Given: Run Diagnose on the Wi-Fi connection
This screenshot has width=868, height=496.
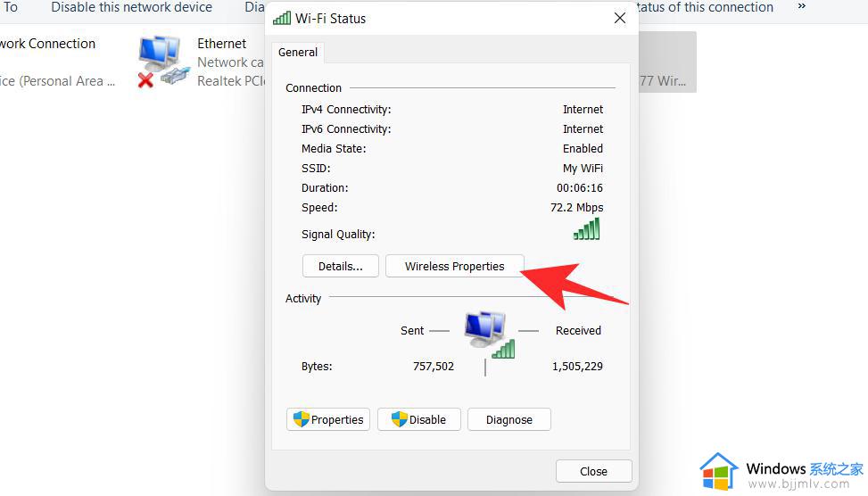Looking at the screenshot, I should 508,419.
